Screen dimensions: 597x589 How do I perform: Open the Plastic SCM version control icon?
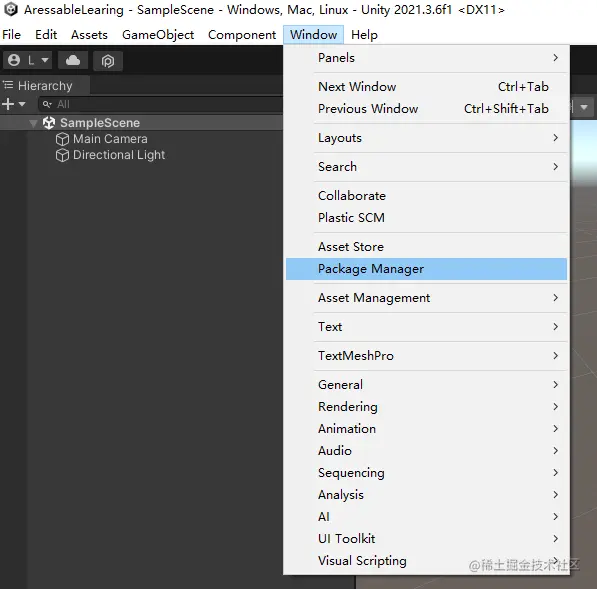point(108,61)
